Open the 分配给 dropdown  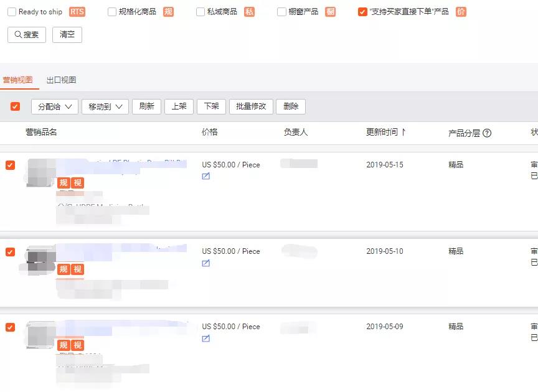click(x=54, y=106)
